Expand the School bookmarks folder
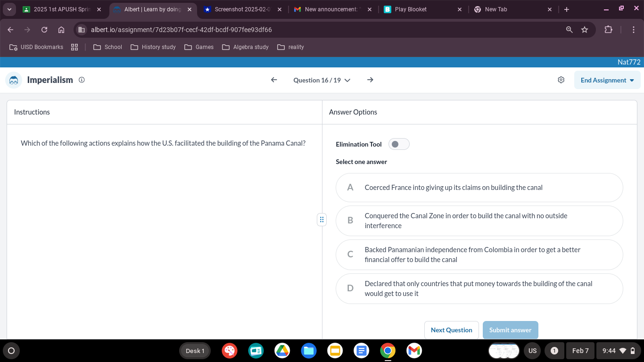The width and height of the screenshot is (644, 362). tap(108, 47)
